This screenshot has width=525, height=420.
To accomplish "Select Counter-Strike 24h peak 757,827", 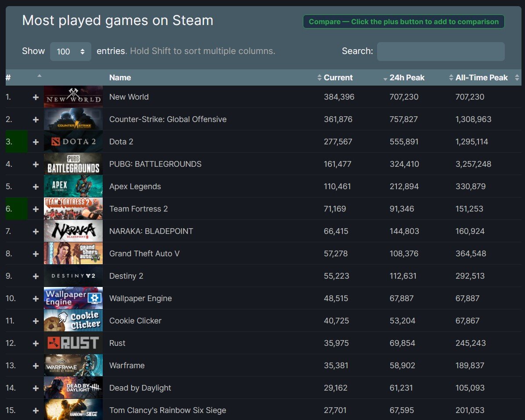I will [x=404, y=119].
